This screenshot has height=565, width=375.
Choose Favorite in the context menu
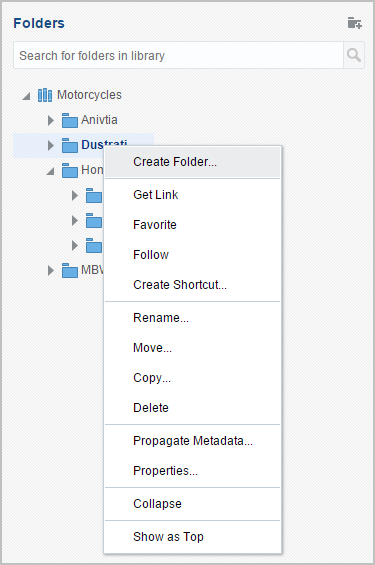click(192, 224)
